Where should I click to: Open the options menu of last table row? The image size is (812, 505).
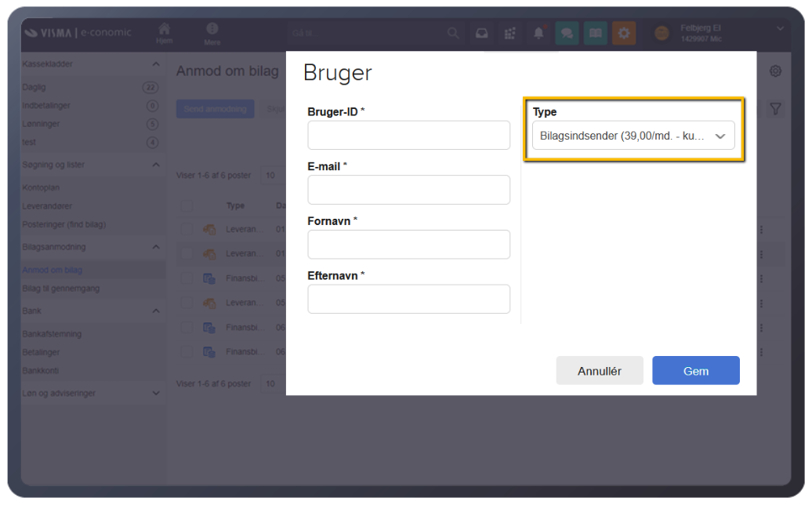point(761,352)
